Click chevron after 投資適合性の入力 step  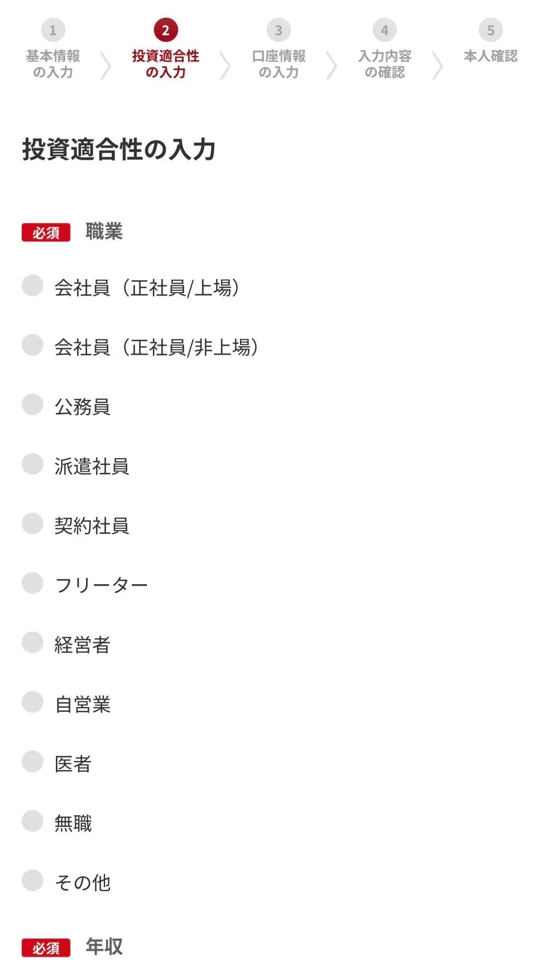pos(225,64)
